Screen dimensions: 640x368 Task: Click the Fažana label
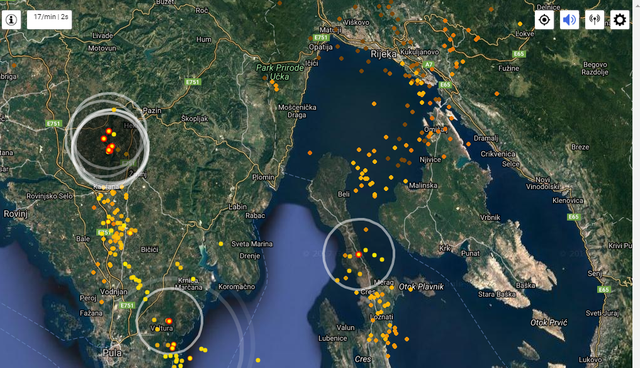point(91,313)
